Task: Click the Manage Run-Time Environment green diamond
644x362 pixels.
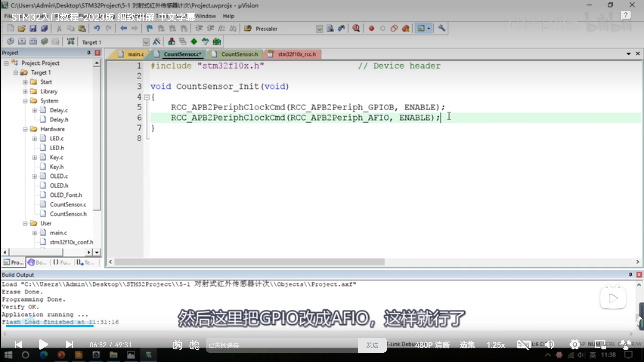Action: pos(194,41)
